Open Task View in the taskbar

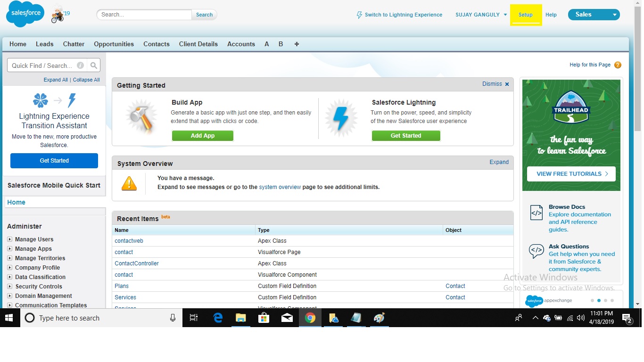(194, 318)
